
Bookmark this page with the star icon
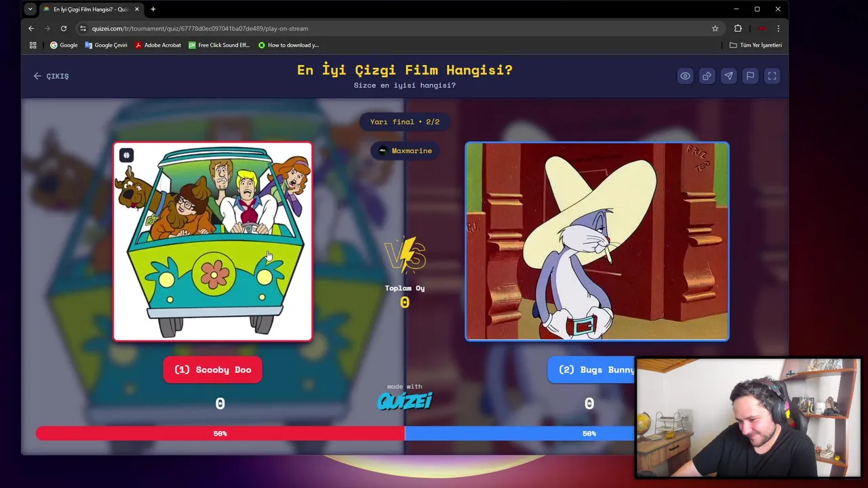[715, 28]
